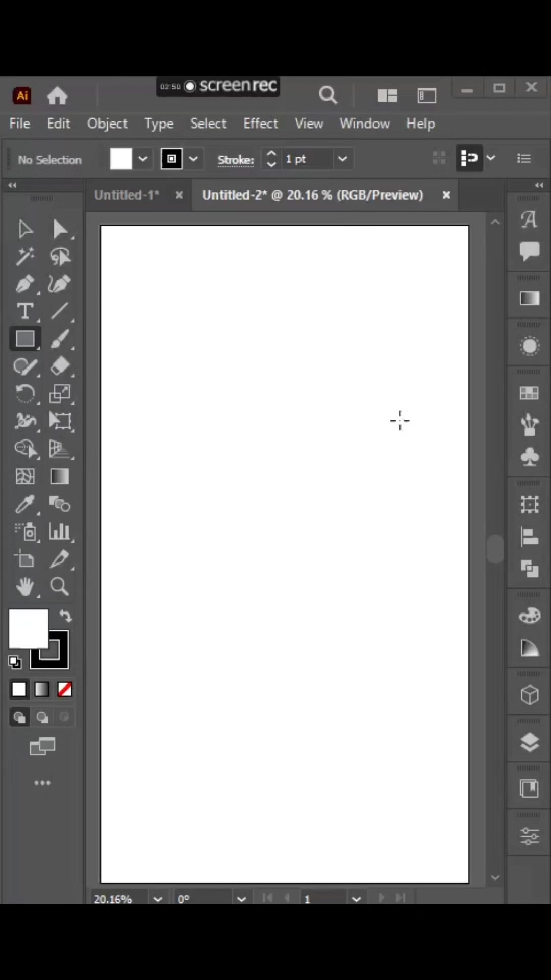Open the File menu
Viewport: 551px width, 980px height.
click(20, 124)
